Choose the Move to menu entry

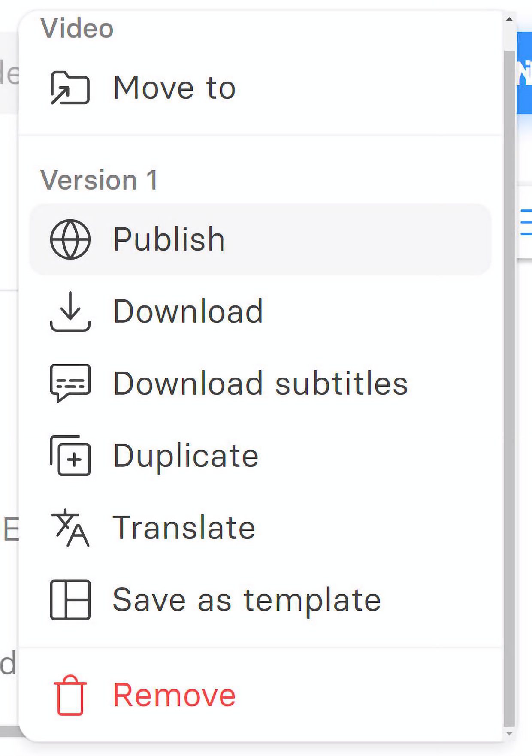[174, 88]
